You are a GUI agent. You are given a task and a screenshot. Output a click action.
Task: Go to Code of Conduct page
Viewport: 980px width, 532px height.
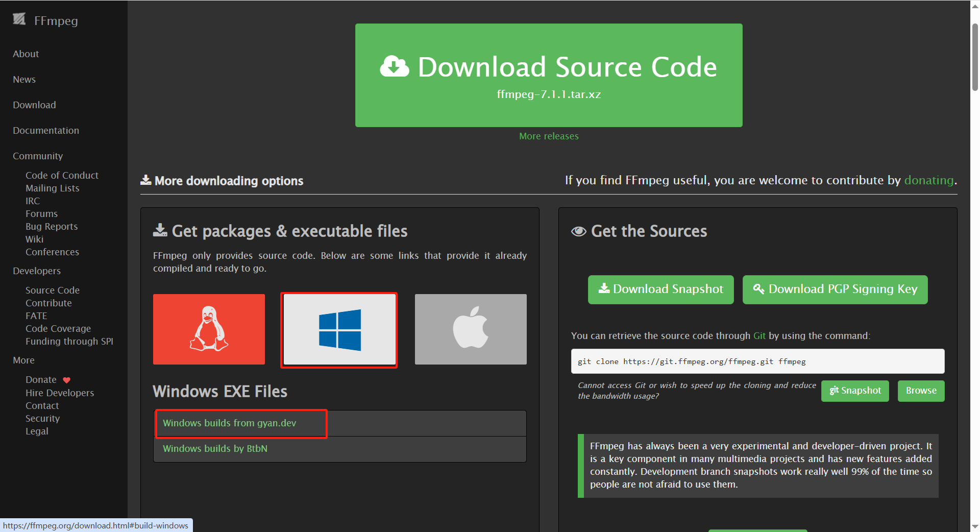62,176
